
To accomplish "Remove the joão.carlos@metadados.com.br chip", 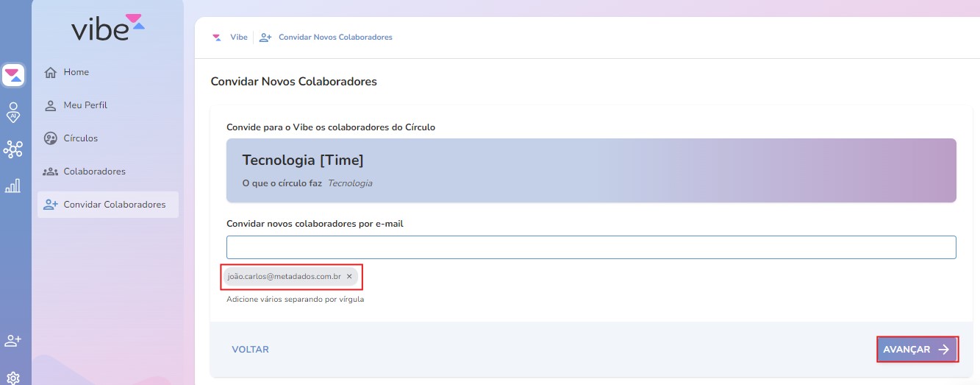I will [349, 277].
